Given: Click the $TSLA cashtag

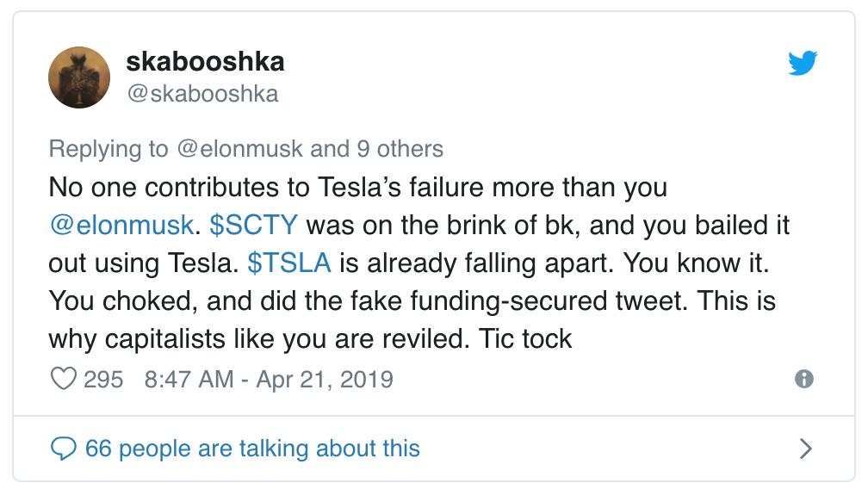Looking at the screenshot, I should coord(289,263).
